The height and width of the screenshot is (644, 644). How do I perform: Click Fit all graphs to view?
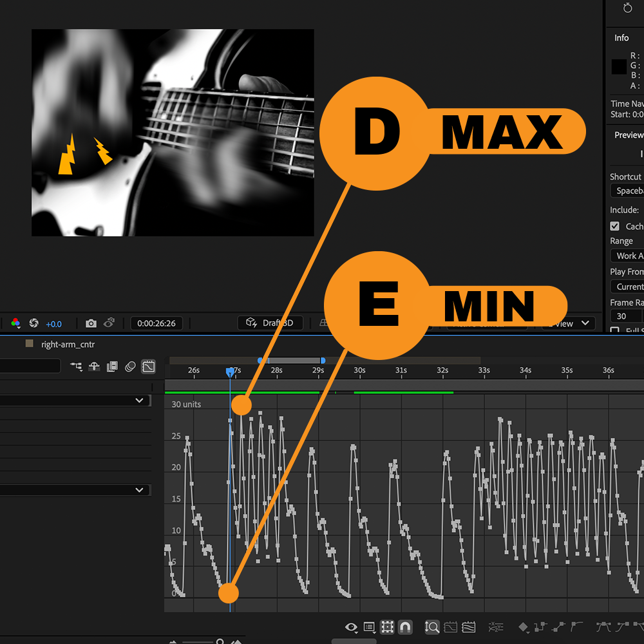coord(469,627)
